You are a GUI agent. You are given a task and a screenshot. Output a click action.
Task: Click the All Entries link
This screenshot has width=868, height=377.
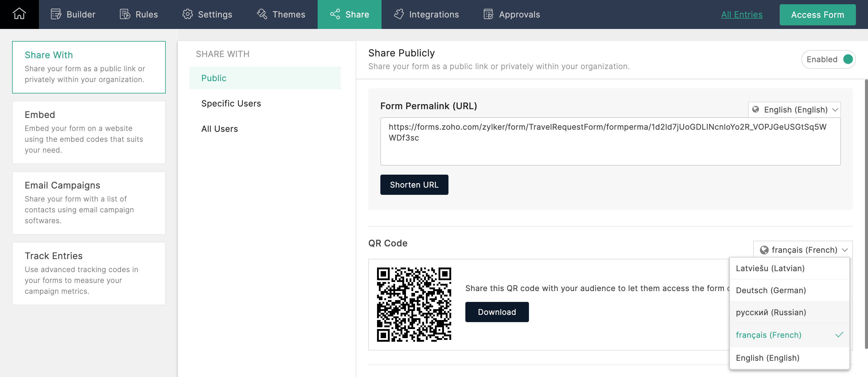coord(742,14)
